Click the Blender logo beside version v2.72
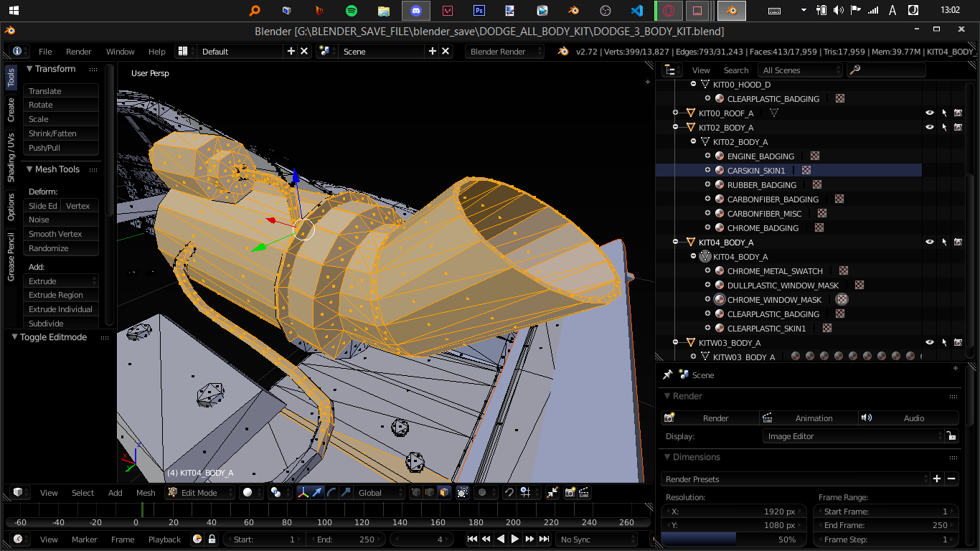Screen dimensions: 980x551 pos(563,51)
